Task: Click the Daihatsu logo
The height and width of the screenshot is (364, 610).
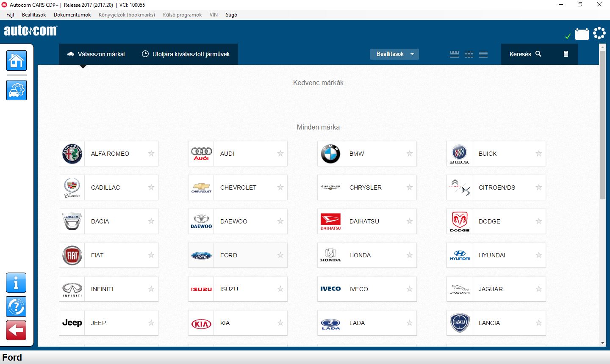Action: coord(330,222)
